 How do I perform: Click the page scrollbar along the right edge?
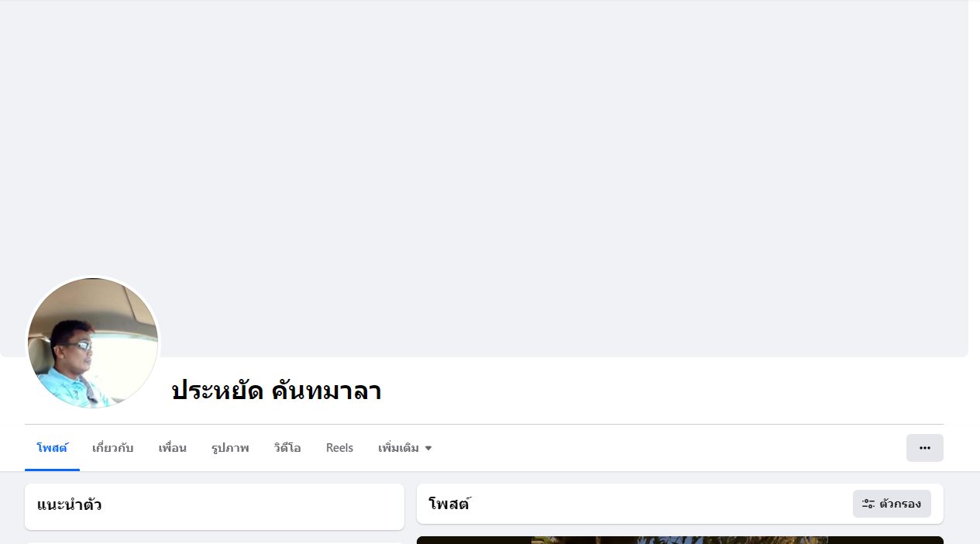coord(974,272)
